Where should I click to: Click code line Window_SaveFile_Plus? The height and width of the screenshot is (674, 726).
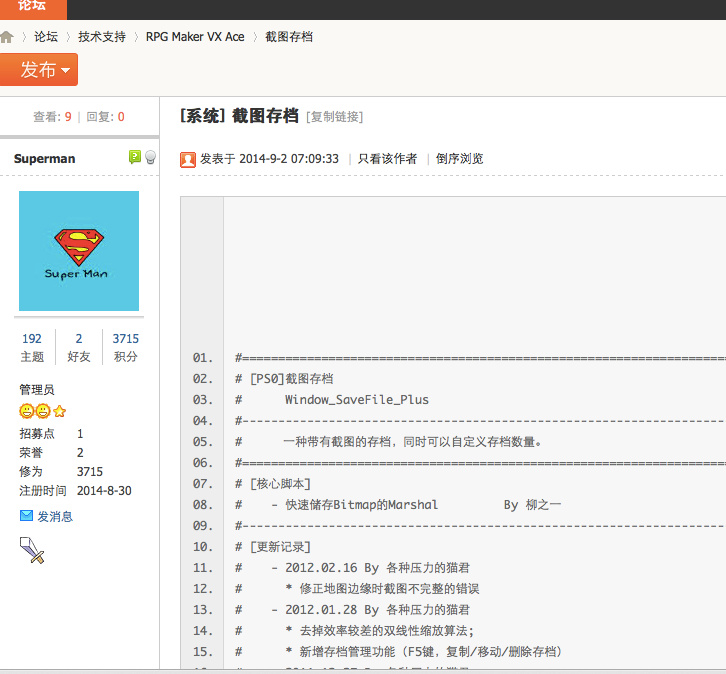357,399
